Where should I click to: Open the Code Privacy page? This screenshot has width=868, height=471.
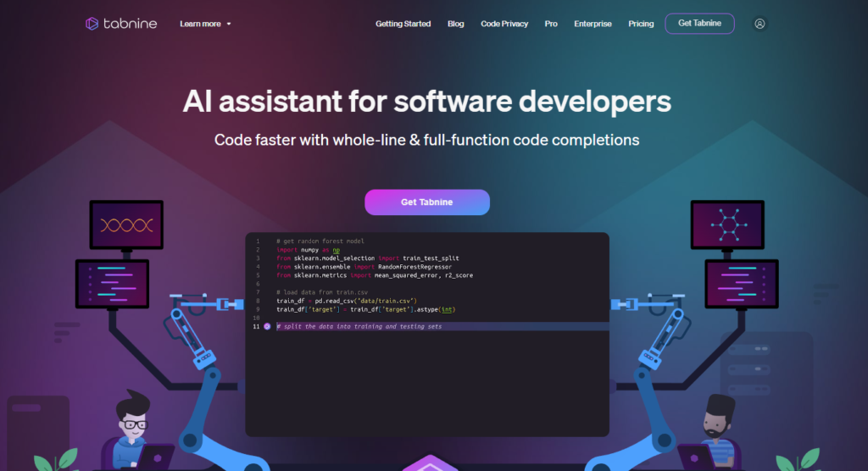pyautogui.click(x=504, y=24)
